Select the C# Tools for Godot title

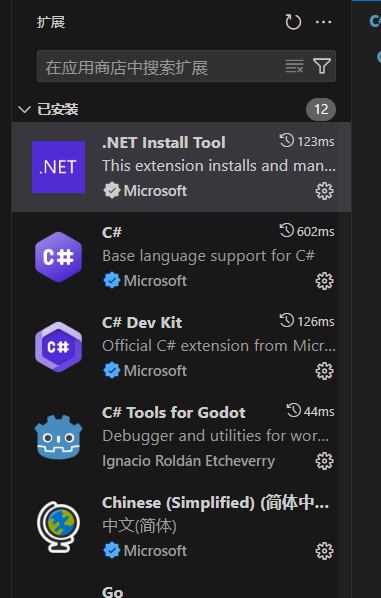point(174,413)
